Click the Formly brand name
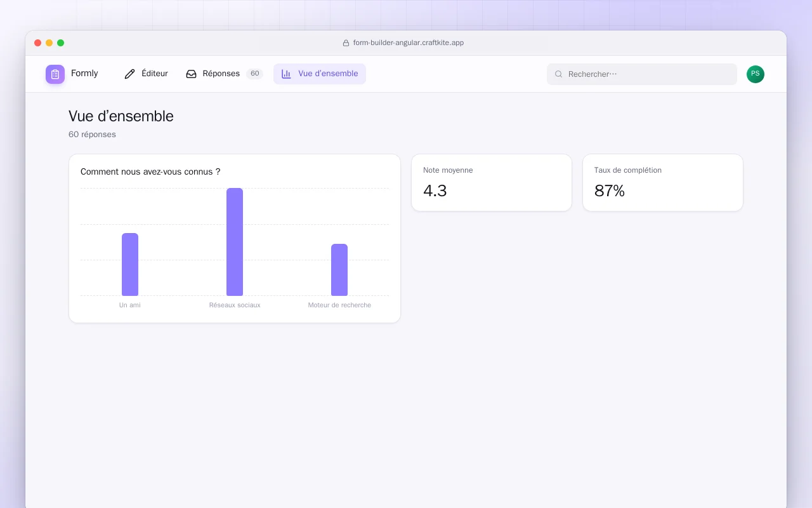The height and width of the screenshot is (508, 812). pyautogui.click(x=84, y=74)
